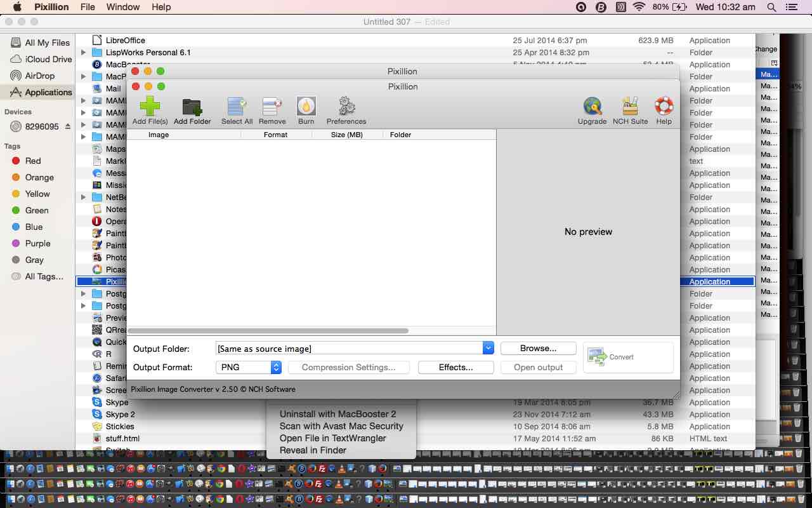Screen dimensions: 812x508
Task: Click the Burn disc icon
Action: click(306, 107)
